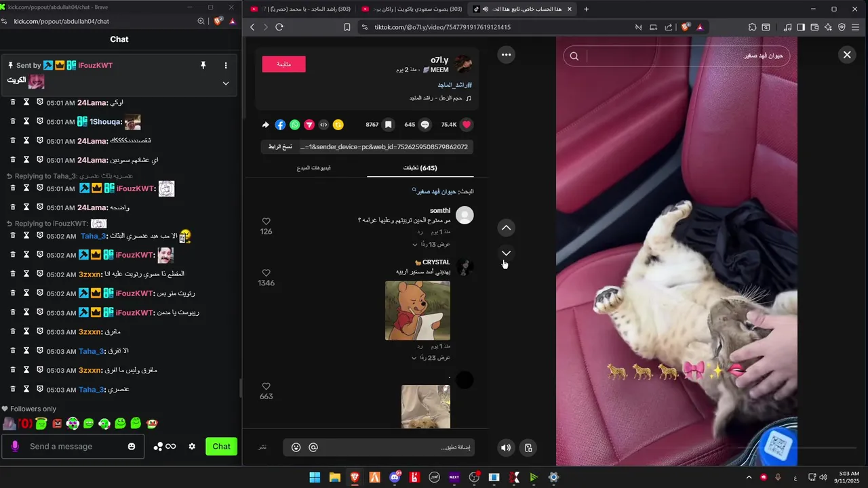
Task: Send video to friends pink icon
Action: coord(309,125)
